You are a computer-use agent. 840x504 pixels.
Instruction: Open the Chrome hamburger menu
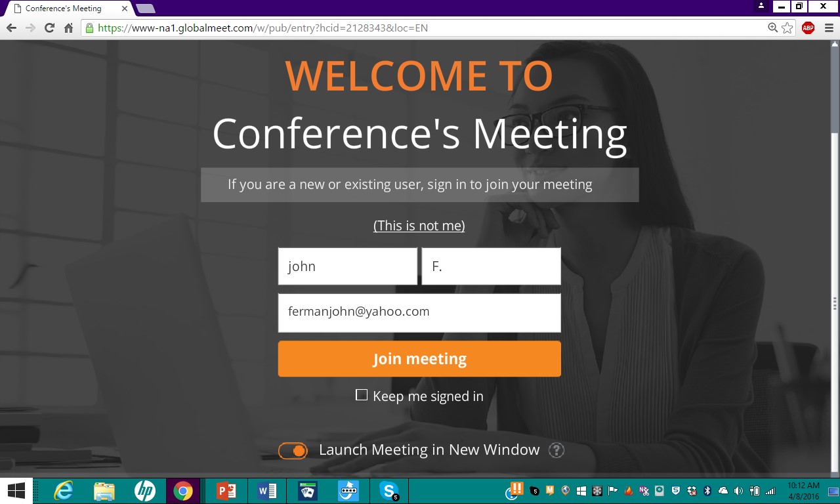829,28
